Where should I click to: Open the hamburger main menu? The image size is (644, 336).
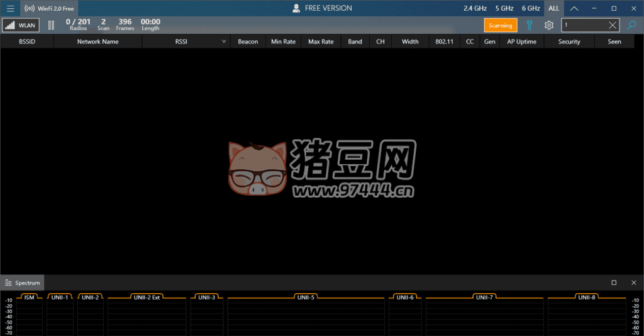coord(10,8)
